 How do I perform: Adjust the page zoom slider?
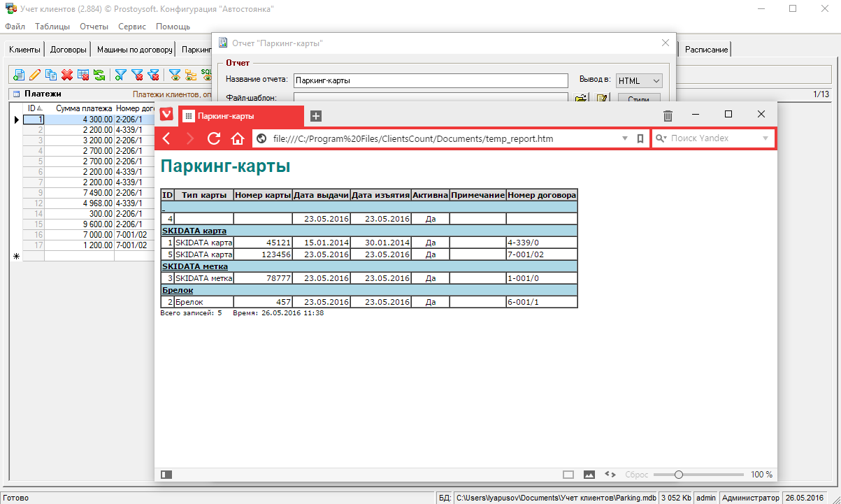(678, 475)
